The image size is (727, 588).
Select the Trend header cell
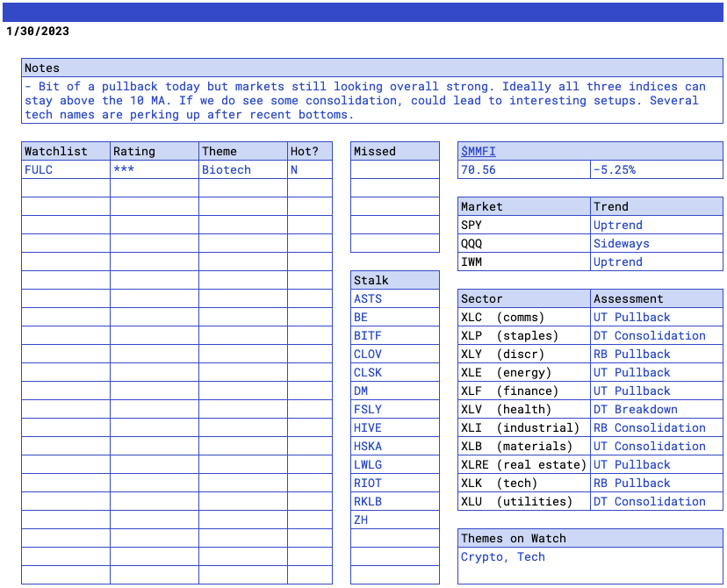(657, 206)
